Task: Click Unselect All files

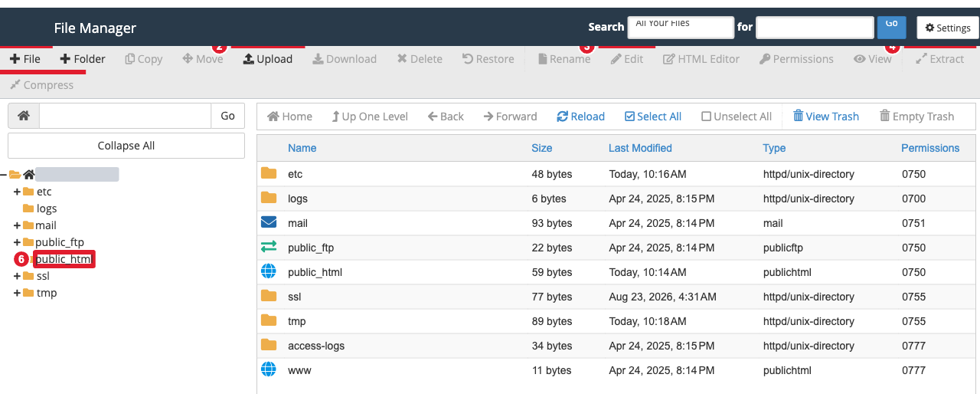Action: click(x=737, y=117)
